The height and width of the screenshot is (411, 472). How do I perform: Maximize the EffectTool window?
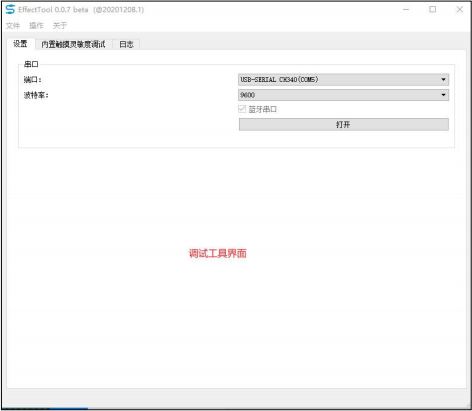433,10
